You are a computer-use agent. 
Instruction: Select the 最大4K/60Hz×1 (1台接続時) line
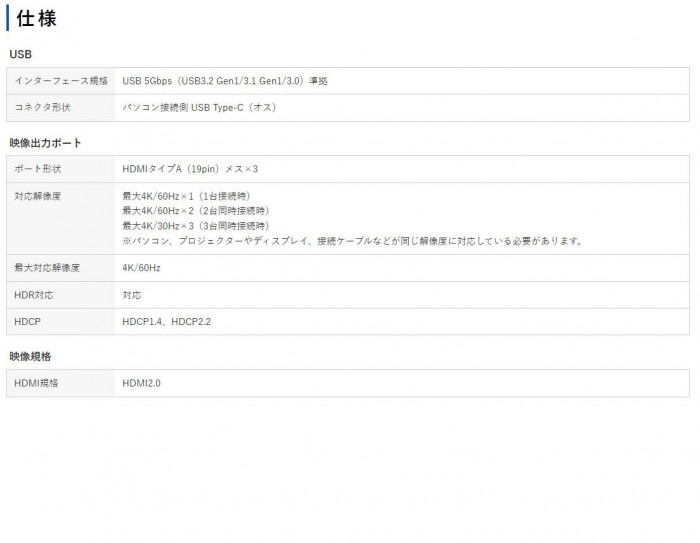[x=187, y=196]
